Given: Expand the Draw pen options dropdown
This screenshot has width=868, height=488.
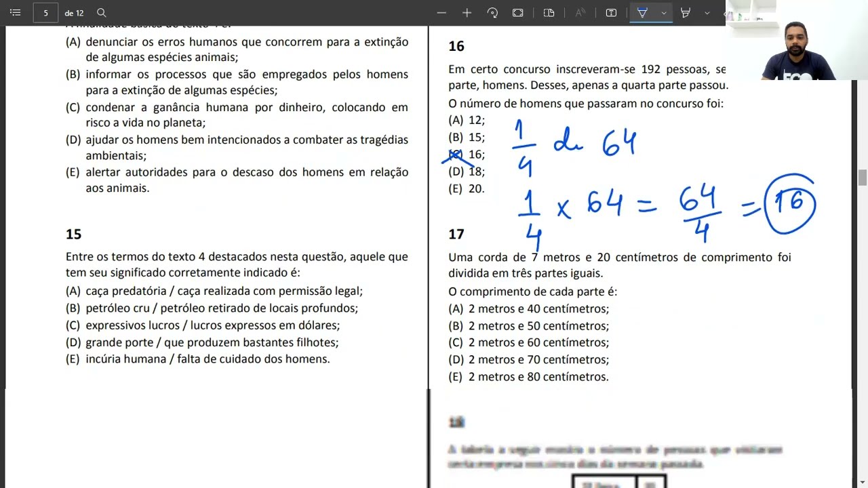Looking at the screenshot, I should pos(664,13).
